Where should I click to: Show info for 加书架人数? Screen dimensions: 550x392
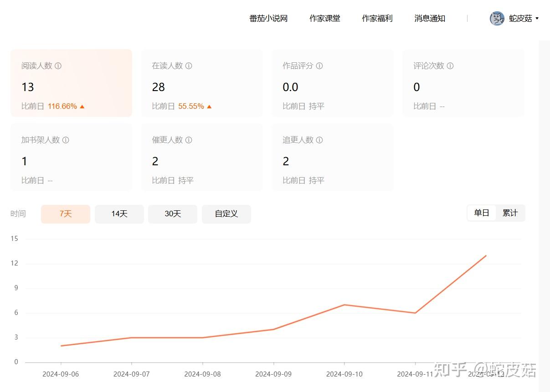pos(66,140)
